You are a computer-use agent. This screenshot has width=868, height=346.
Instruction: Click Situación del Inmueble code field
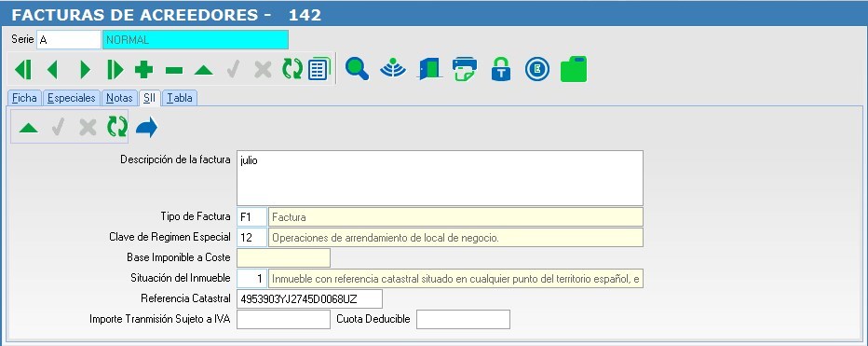pyautogui.click(x=251, y=278)
